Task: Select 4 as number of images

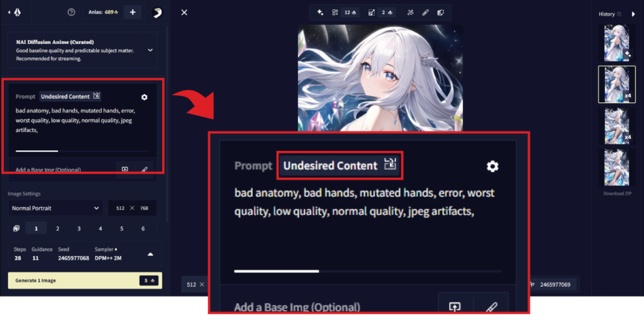Action: pyautogui.click(x=100, y=229)
